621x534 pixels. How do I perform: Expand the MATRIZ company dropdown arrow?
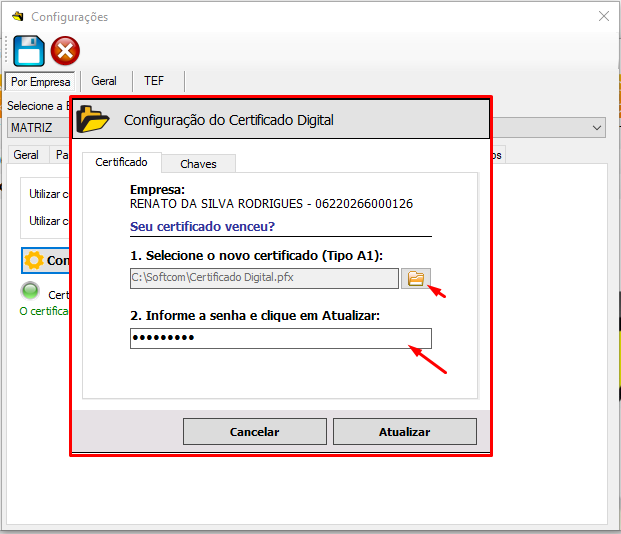coord(597,128)
